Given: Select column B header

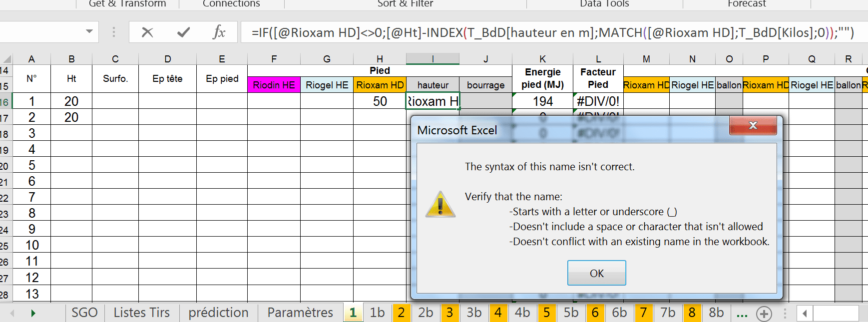Looking at the screenshot, I should pos(71,59).
